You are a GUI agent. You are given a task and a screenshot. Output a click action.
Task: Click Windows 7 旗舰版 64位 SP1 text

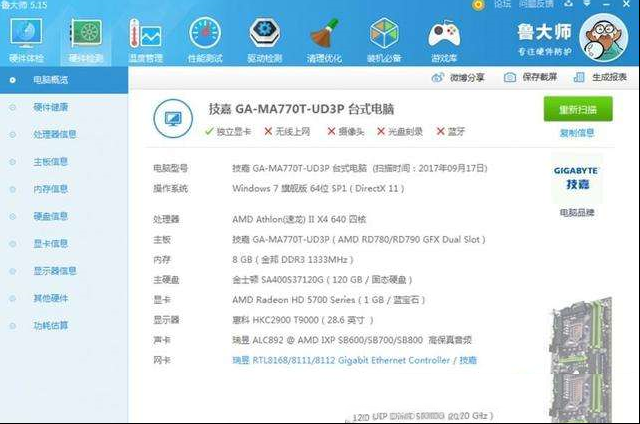click(318, 189)
